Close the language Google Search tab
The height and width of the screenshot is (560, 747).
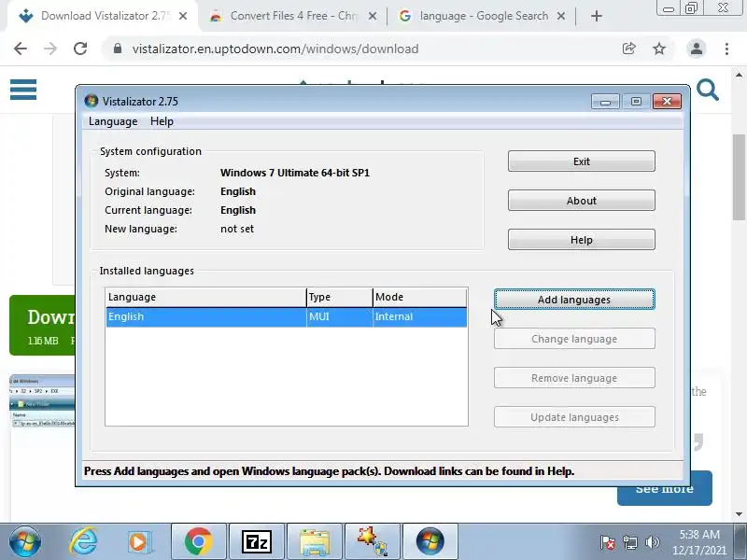561,16
